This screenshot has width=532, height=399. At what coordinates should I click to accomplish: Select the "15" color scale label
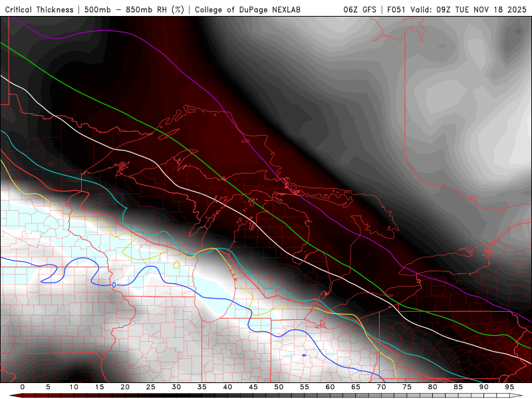(x=99, y=387)
